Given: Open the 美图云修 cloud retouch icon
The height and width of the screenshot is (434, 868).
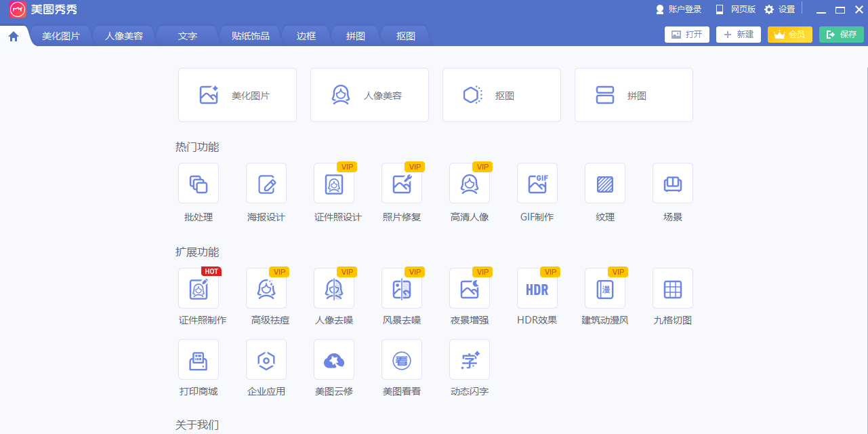Looking at the screenshot, I should (x=334, y=359).
